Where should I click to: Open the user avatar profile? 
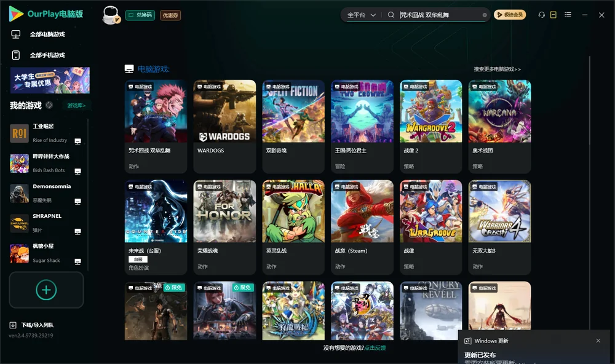[x=111, y=15]
